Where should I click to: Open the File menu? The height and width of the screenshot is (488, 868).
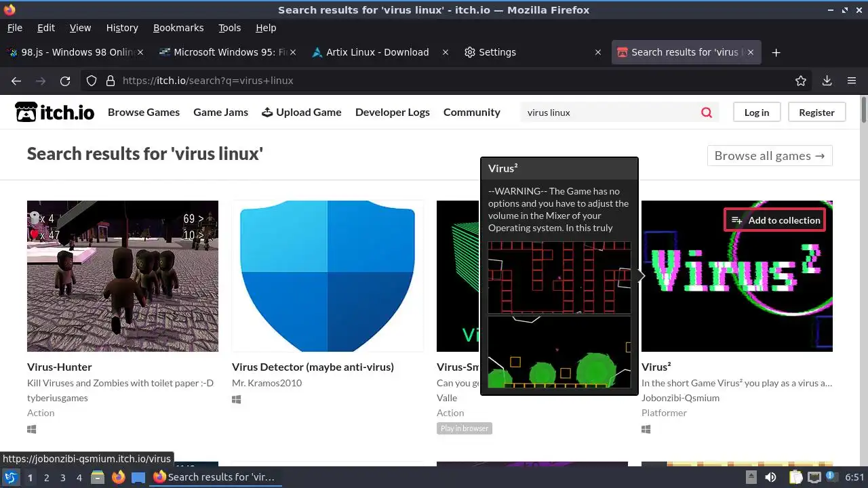click(14, 28)
